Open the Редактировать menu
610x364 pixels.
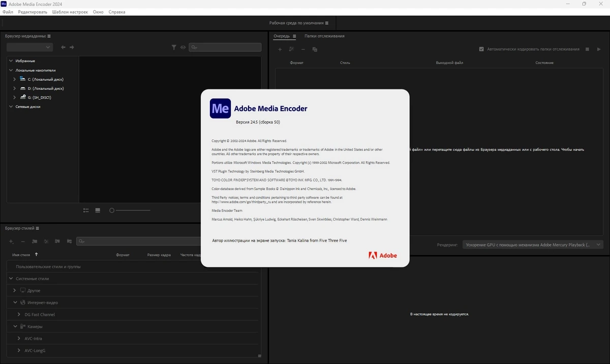click(x=33, y=12)
